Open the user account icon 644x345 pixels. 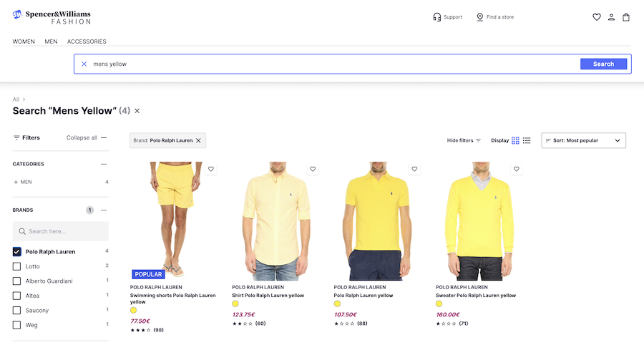click(x=611, y=17)
